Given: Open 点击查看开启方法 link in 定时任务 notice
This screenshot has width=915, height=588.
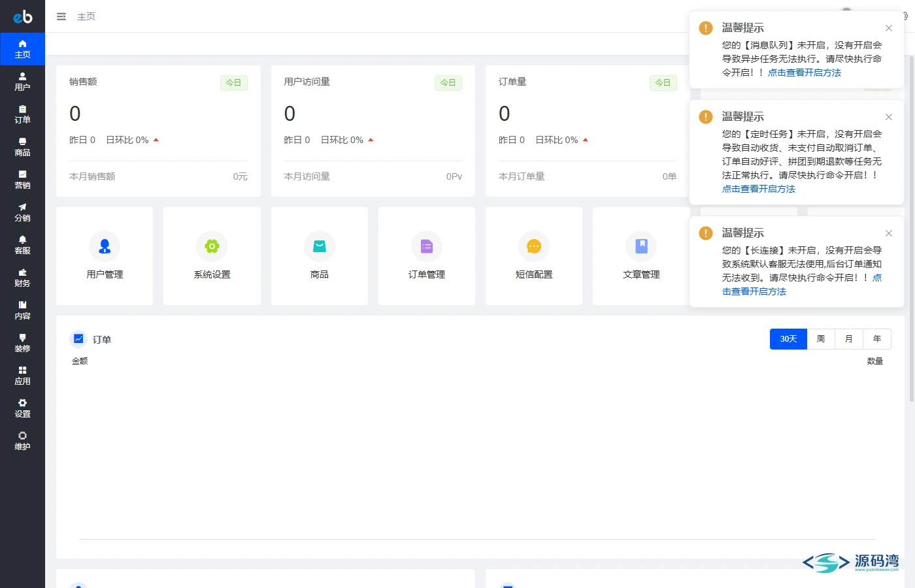Looking at the screenshot, I should coord(759,189).
